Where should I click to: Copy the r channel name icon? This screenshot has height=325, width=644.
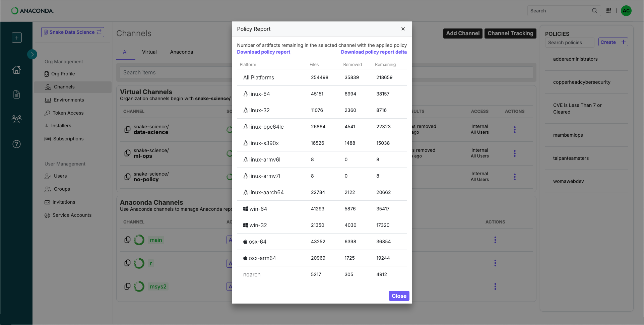[127, 263]
